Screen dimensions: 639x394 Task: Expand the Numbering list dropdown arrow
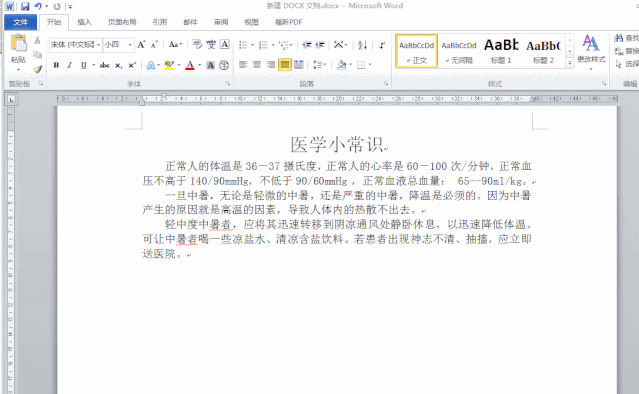tap(273, 45)
